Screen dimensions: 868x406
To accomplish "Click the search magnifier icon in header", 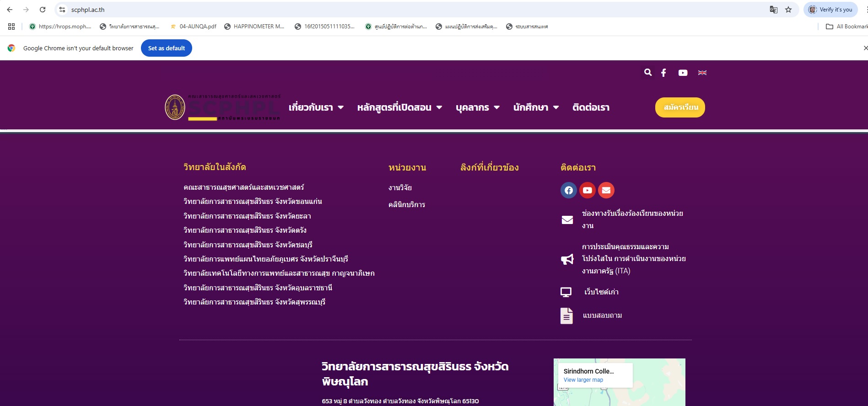I will 648,72.
